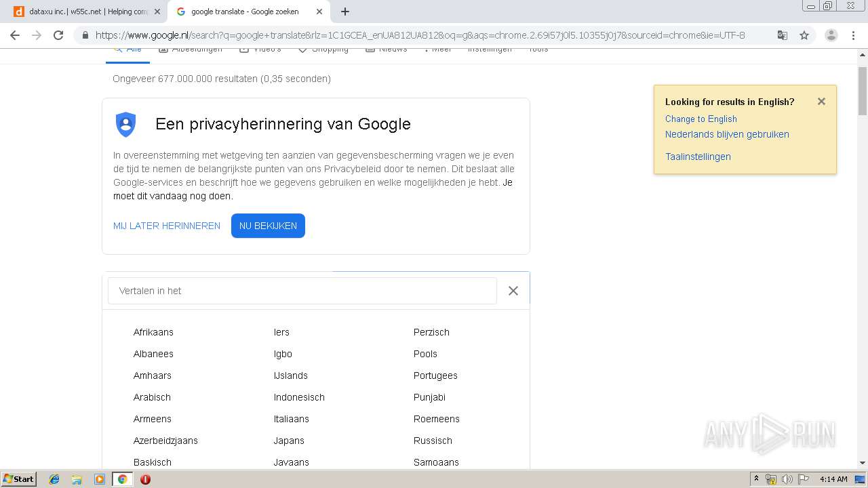Image resolution: width=868 pixels, height=488 pixels.
Task: Select Punjabi language
Action: [429, 397]
